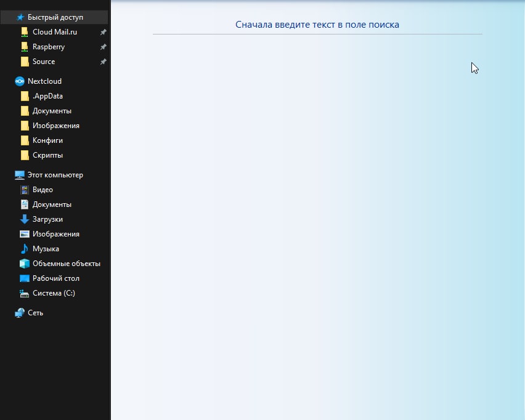Viewport: 525px width, 420px height.
Task: Open the Музыка label
Action: pyautogui.click(x=46, y=249)
